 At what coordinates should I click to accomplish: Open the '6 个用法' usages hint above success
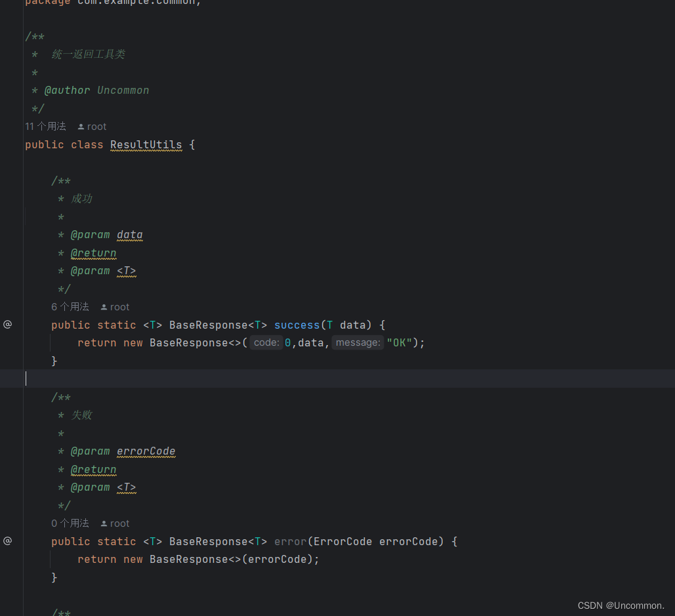tap(70, 307)
